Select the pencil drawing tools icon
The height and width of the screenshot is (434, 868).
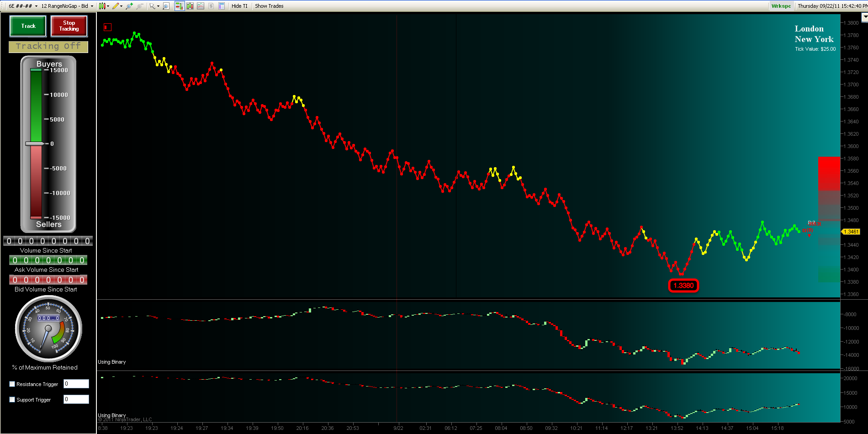coord(116,6)
